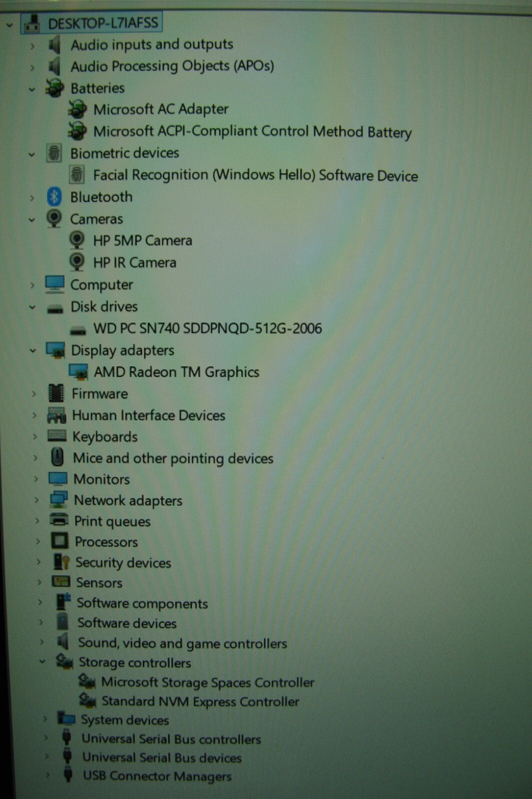Click the Firmware chip icon

(x=56, y=394)
